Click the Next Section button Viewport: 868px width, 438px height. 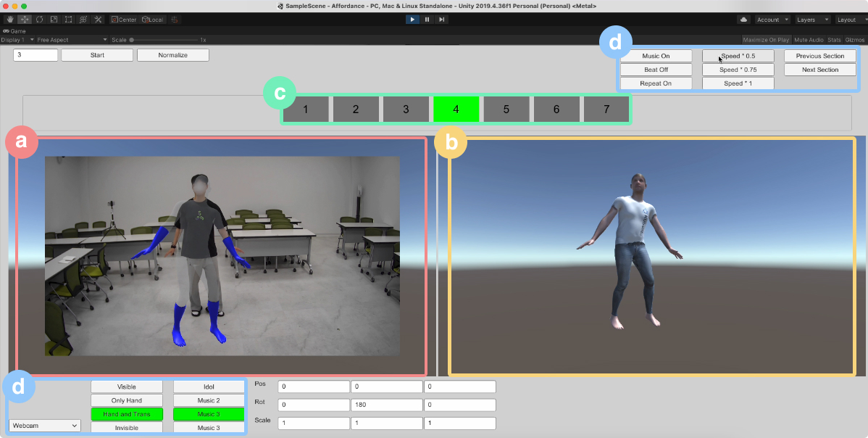[x=820, y=70]
